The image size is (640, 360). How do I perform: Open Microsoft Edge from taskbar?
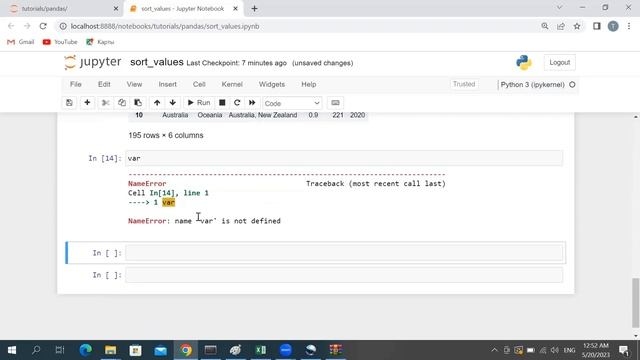tap(85, 350)
